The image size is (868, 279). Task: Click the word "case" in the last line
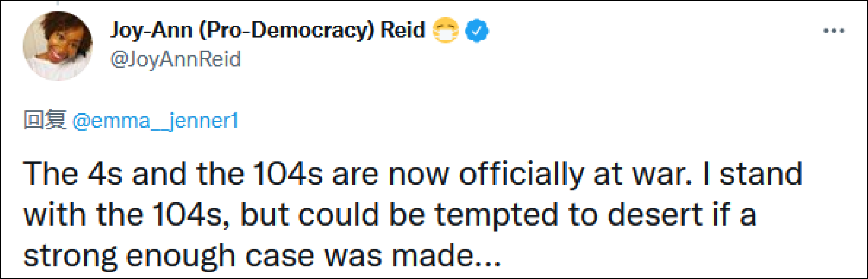pyautogui.click(x=279, y=256)
